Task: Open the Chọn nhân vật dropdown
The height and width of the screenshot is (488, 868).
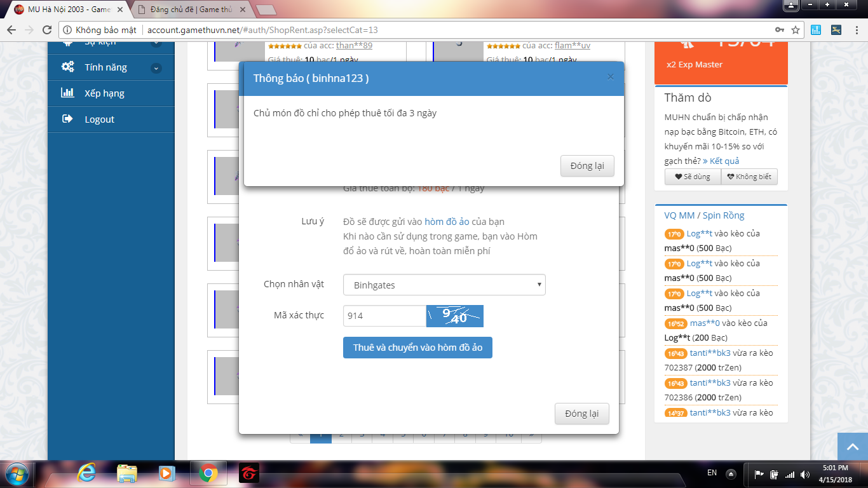Action: coord(444,285)
